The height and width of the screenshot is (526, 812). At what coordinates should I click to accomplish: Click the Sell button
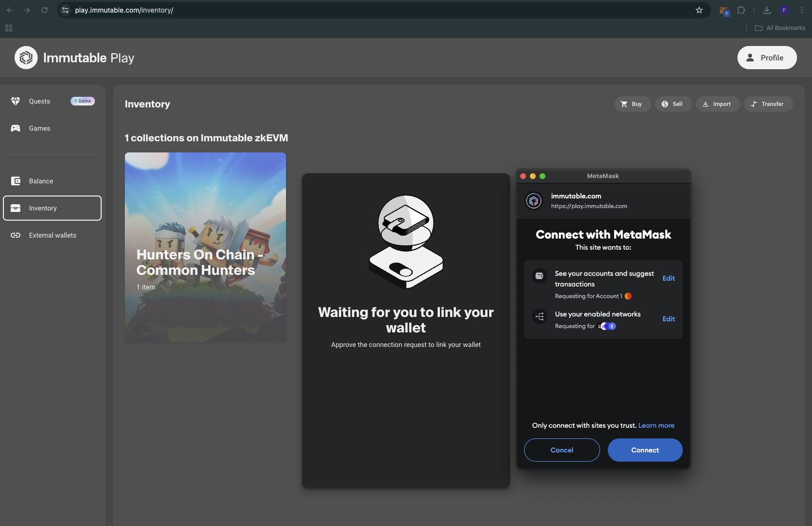click(x=673, y=104)
